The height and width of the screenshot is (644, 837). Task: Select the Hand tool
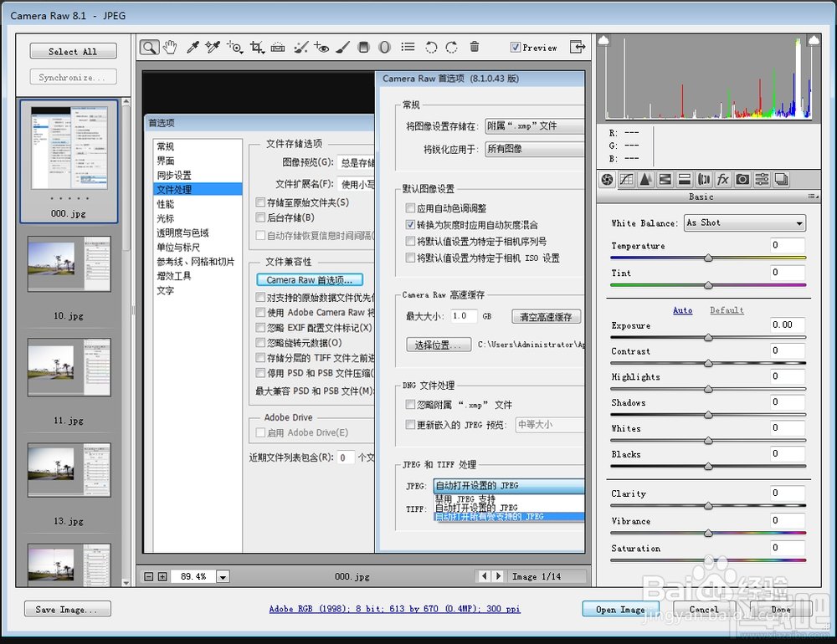pyautogui.click(x=170, y=47)
